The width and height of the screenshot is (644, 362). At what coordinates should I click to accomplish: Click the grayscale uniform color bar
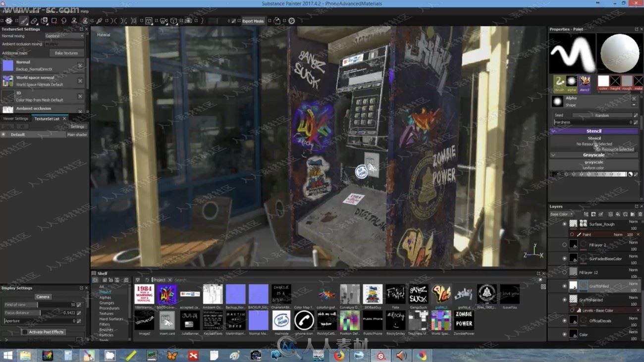[x=590, y=174]
